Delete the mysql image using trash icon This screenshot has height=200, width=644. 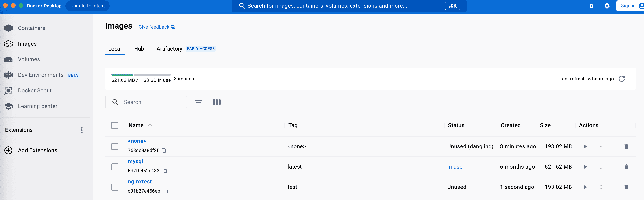click(626, 167)
